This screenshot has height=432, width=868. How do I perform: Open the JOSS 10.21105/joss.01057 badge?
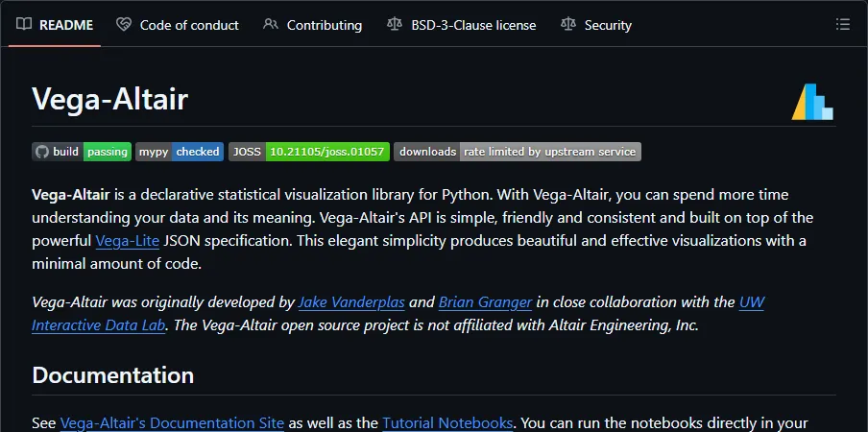(309, 152)
